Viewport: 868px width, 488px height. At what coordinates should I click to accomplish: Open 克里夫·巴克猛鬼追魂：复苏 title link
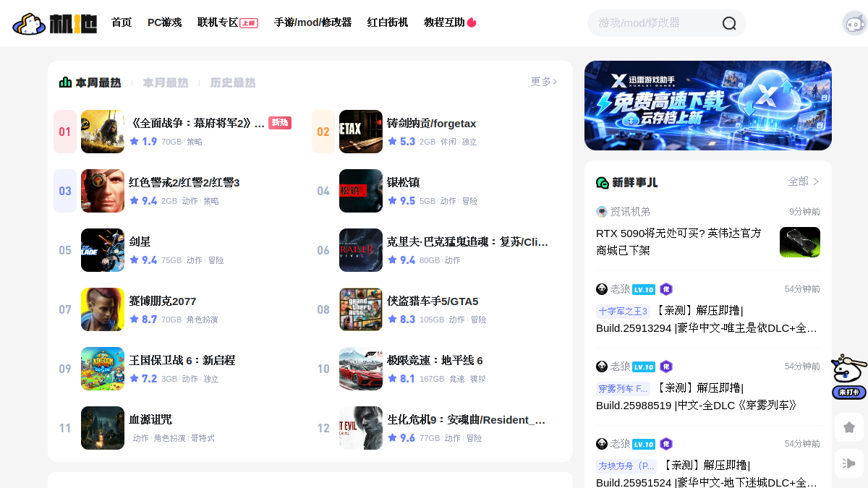coord(468,241)
